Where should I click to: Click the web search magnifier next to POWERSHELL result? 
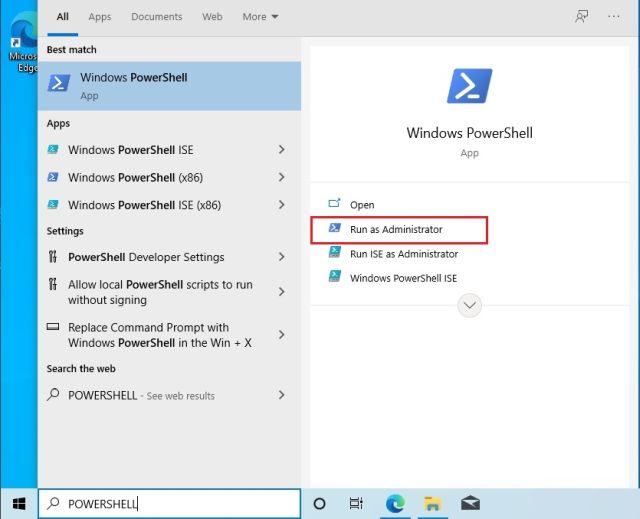(x=53, y=395)
